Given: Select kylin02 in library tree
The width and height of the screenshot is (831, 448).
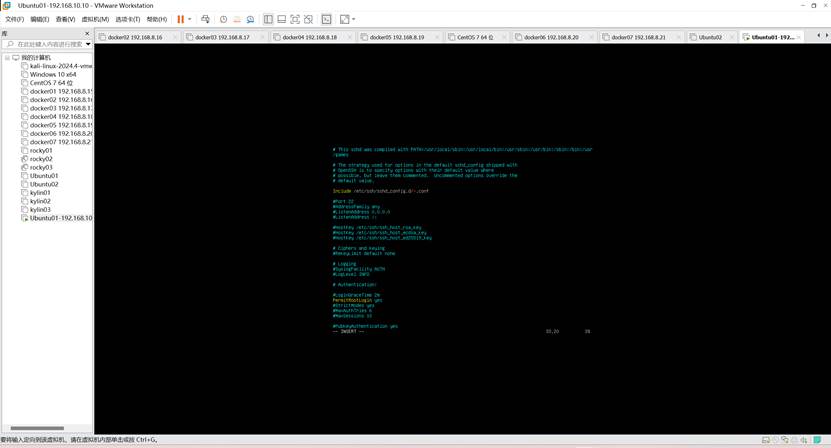Looking at the screenshot, I should tap(40, 201).
